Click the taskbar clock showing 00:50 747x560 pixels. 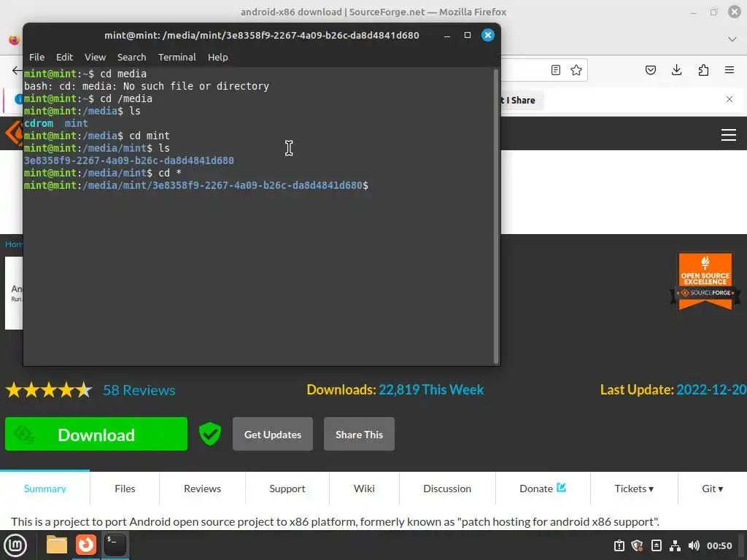(x=719, y=545)
